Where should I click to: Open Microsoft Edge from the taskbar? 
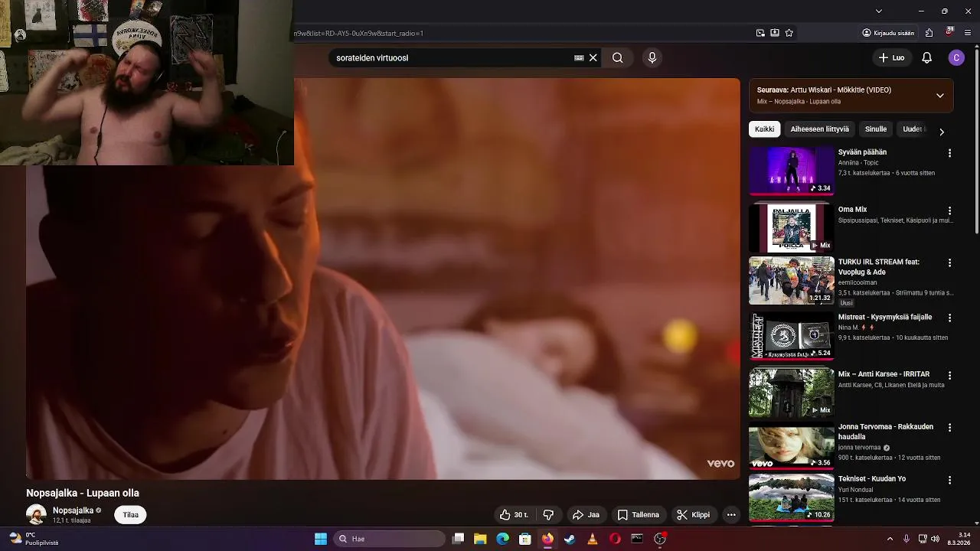coord(502,539)
